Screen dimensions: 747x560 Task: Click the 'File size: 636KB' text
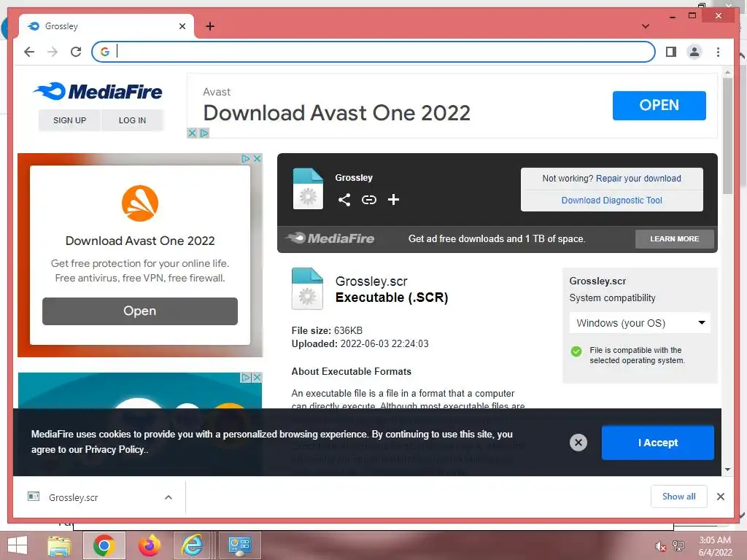coord(327,330)
